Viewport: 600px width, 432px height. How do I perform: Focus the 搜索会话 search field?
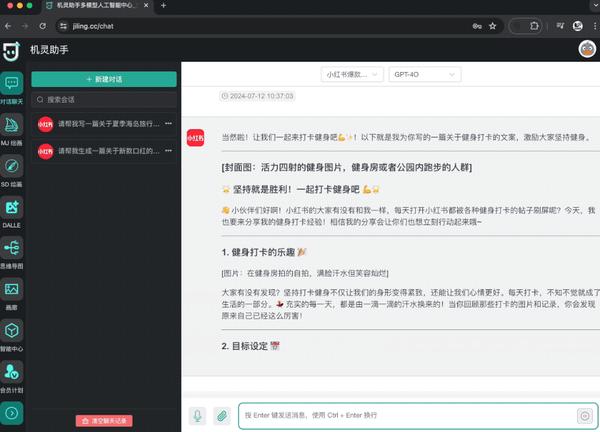(x=104, y=100)
